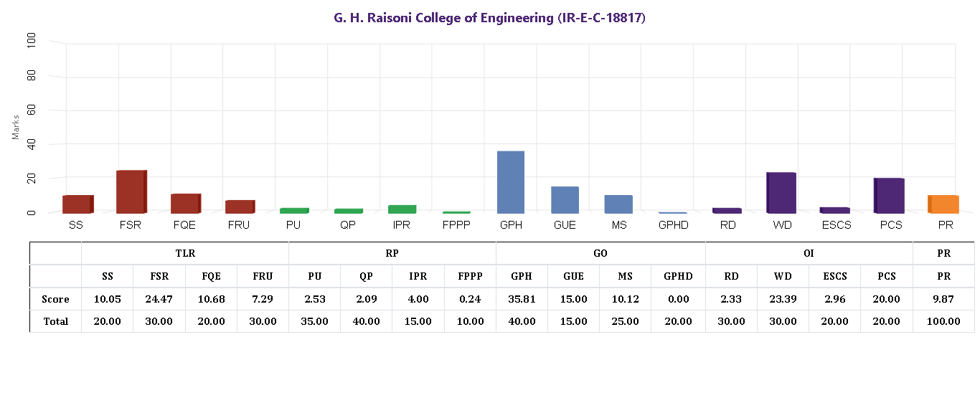
Task: Click the Score row label
Action: [55, 299]
